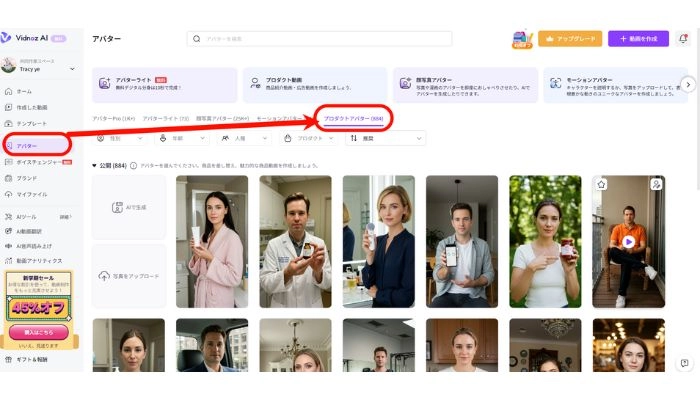Click the 顔写真アバター card icon
The width and height of the screenshot is (700, 400).
pos(405,83)
